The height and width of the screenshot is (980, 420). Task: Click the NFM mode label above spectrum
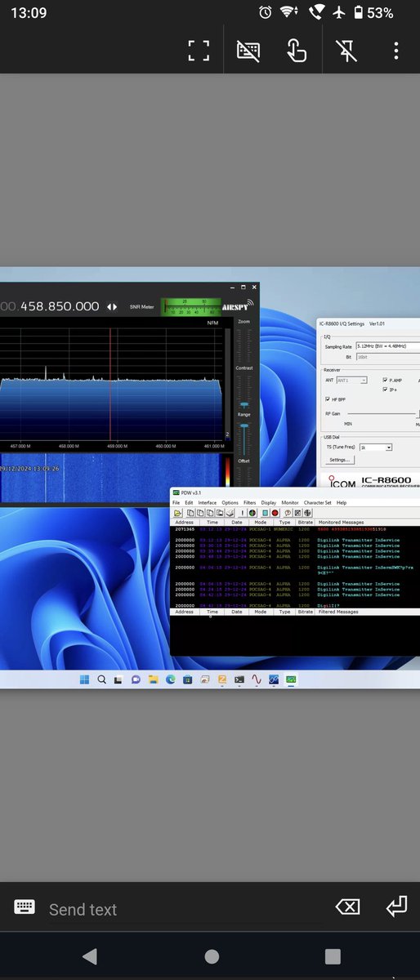click(213, 323)
